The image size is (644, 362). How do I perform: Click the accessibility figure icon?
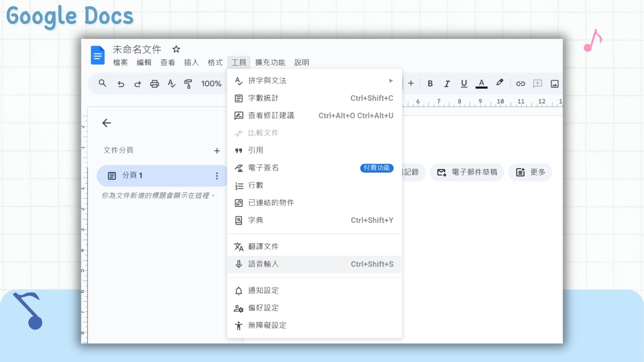coord(238,325)
